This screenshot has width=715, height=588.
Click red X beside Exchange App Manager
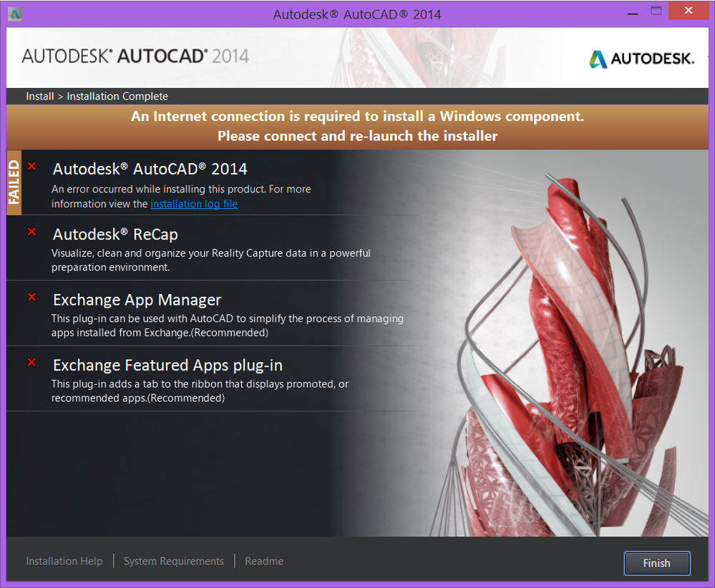(x=31, y=297)
